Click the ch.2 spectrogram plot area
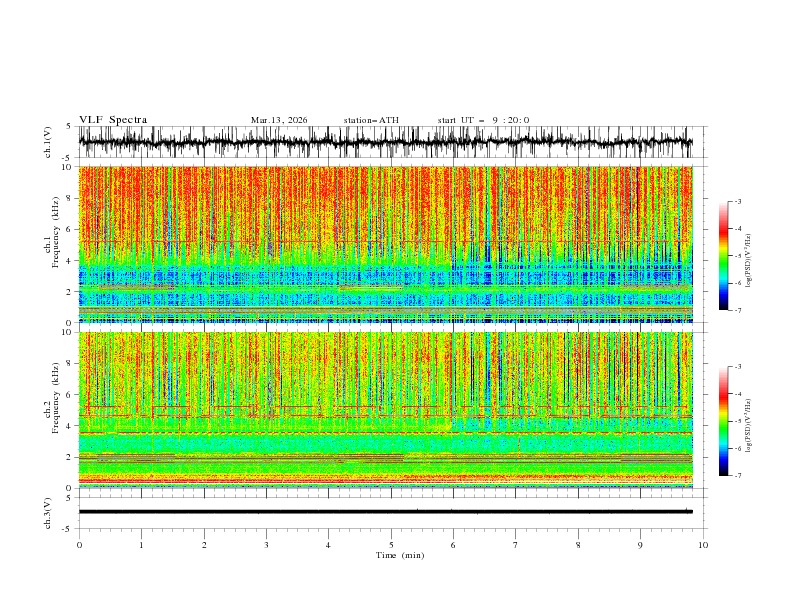This screenshot has width=792, height=612. tap(386, 410)
